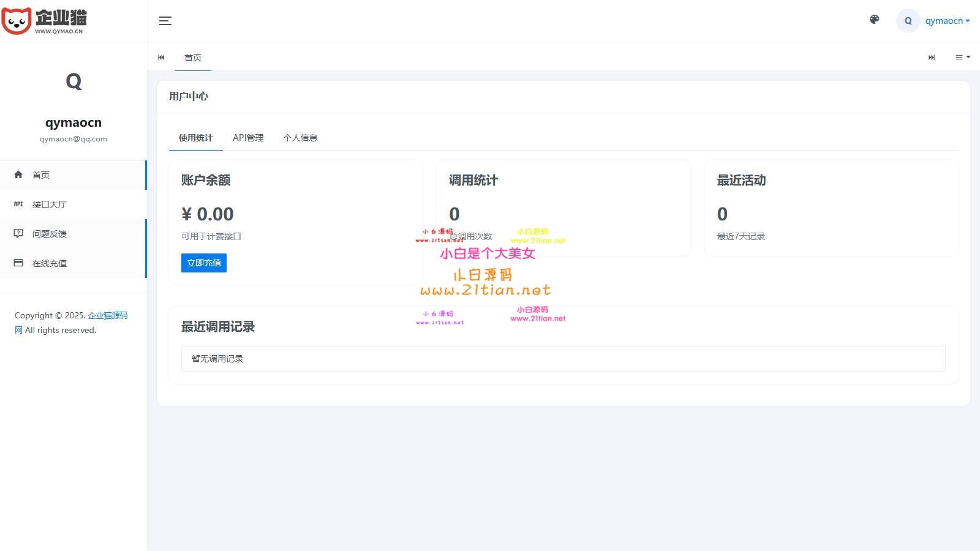Click the hamburger sidebar toggle icon
The image size is (980, 551).
click(165, 21)
